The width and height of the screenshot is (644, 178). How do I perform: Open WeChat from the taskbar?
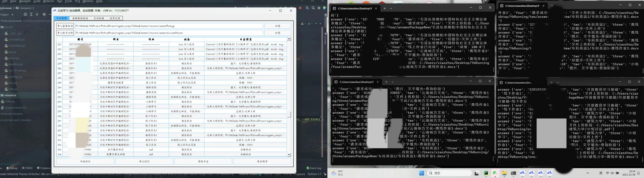pos(495,173)
